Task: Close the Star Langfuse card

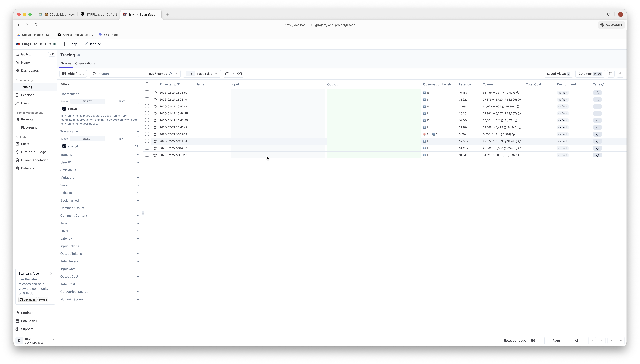Action: [x=51, y=274]
